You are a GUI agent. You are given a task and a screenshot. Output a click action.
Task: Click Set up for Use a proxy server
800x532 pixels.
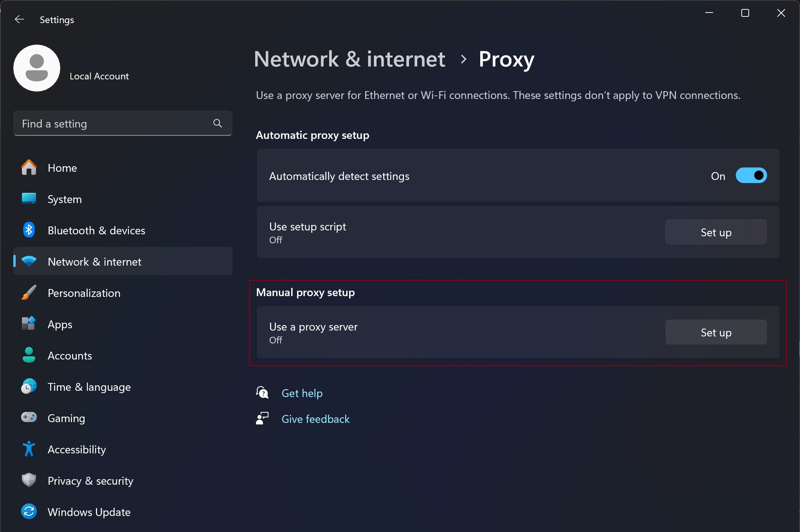716,332
